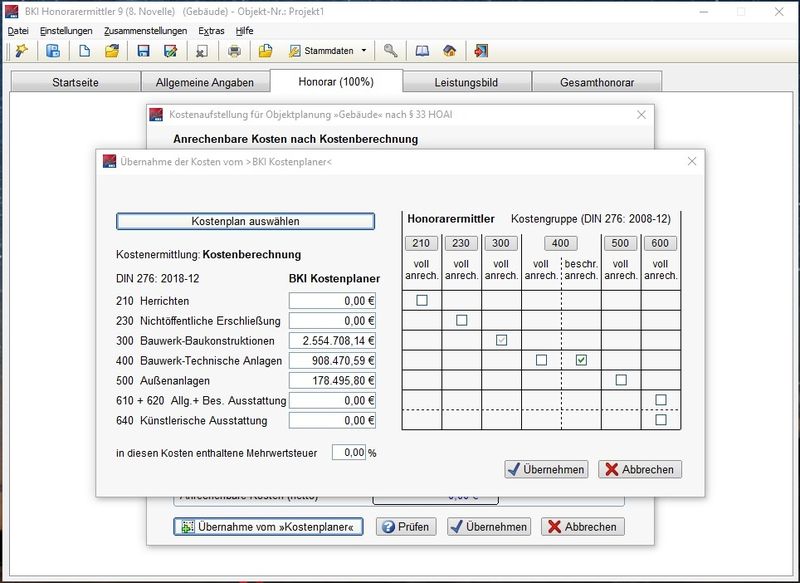Open the book icon in the toolbar
Image resolution: width=800 pixels, height=583 pixels.
(422, 51)
